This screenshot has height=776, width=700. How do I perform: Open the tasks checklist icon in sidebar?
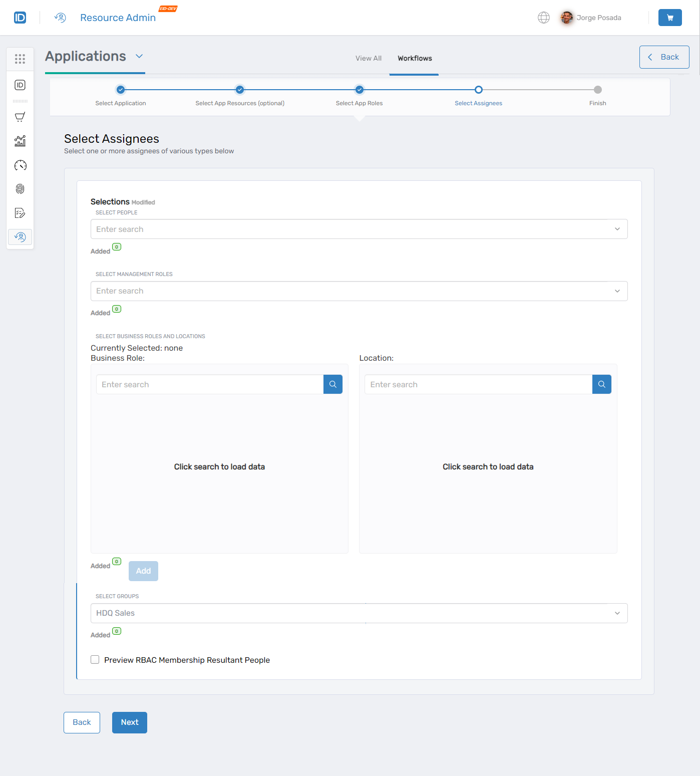coord(20,213)
